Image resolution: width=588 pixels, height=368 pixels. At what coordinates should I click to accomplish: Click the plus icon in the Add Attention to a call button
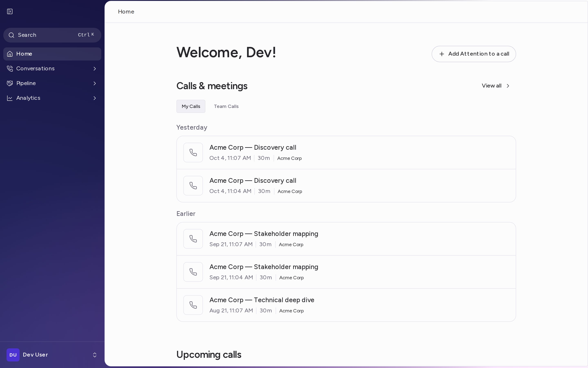[x=442, y=54]
